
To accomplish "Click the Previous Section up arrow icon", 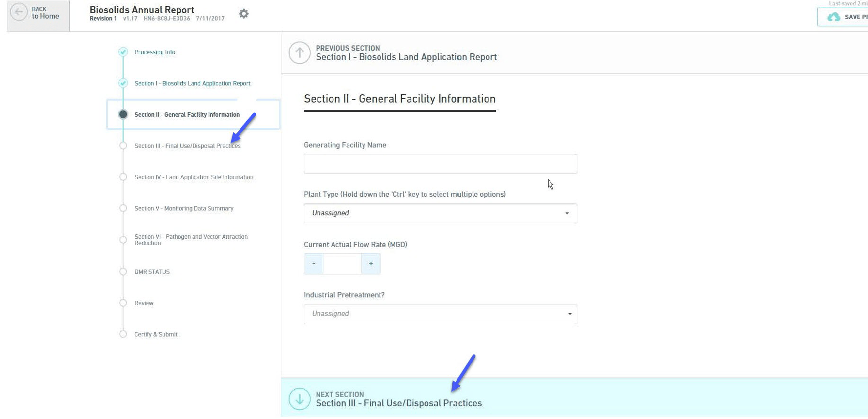I will coord(299,53).
